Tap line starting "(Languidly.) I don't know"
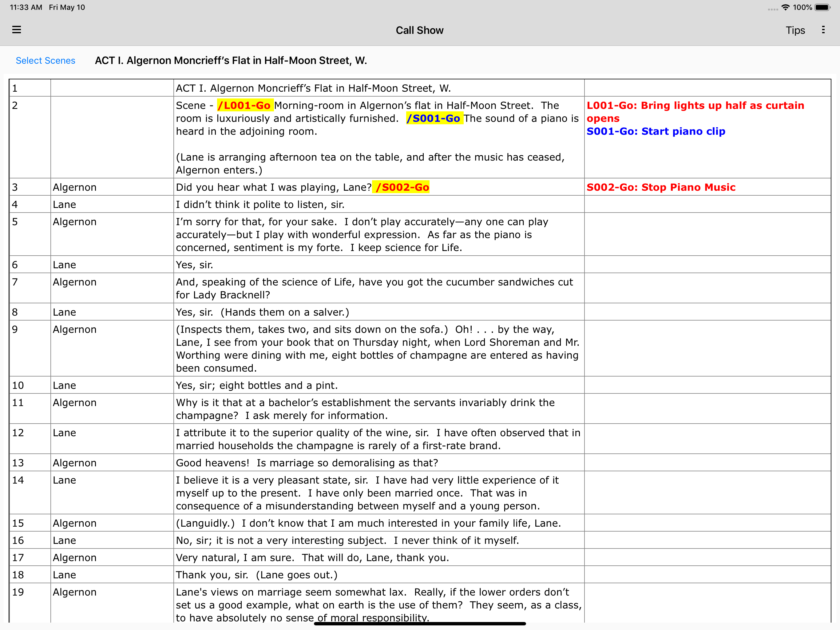Image resolution: width=840 pixels, height=630 pixels. [x=368, y=523]
